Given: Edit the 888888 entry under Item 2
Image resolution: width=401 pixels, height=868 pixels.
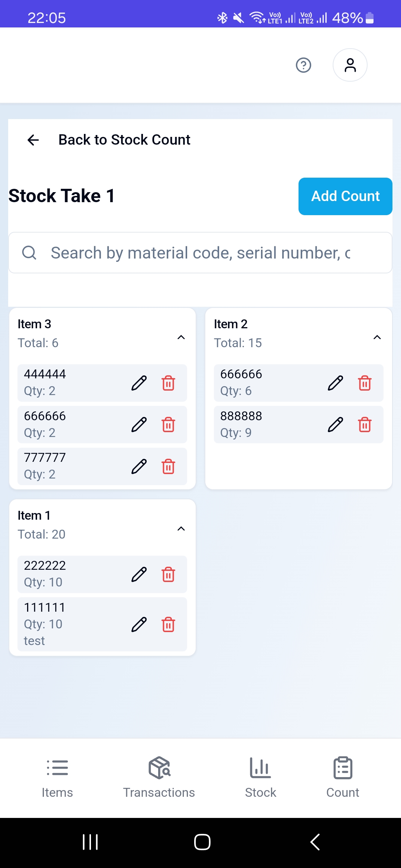Looking at the screenshot, I should 335,425.
